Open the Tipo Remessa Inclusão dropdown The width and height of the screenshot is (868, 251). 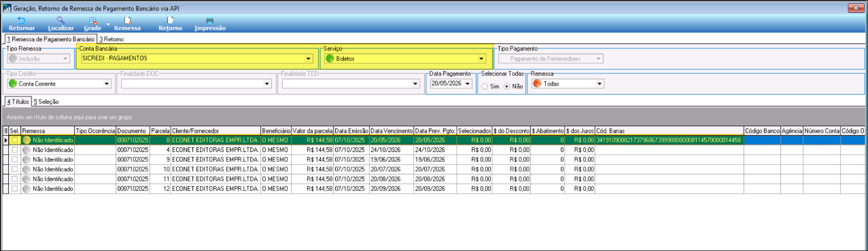pos(65,58)
